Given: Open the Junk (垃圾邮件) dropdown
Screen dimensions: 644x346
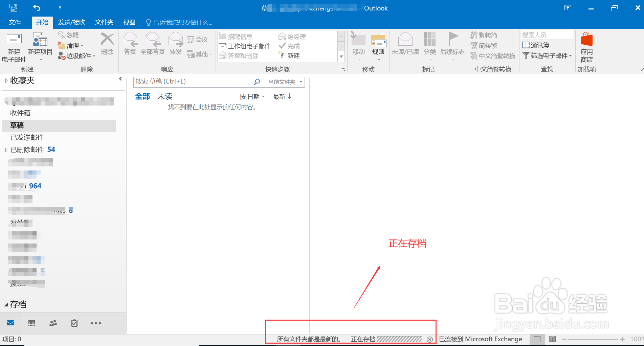Looking at the screenshot, I should (77, 56).
